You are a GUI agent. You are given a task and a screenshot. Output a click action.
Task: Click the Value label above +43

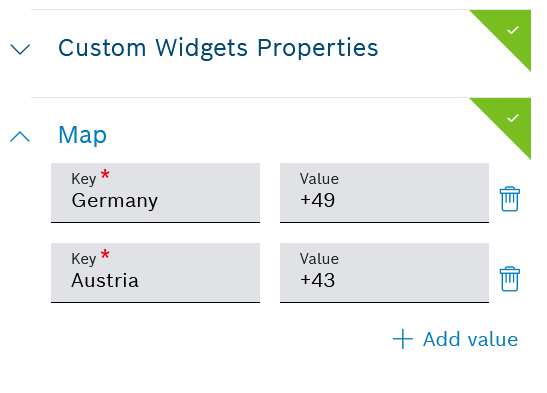pyautogui.click(x=319, y=259)
